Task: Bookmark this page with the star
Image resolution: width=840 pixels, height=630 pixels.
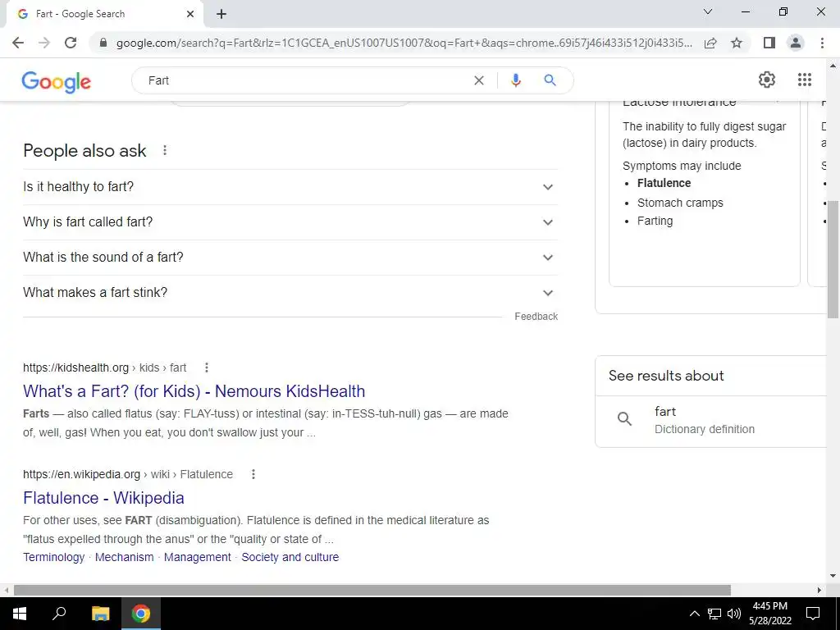Action: [x=737, y=43]
